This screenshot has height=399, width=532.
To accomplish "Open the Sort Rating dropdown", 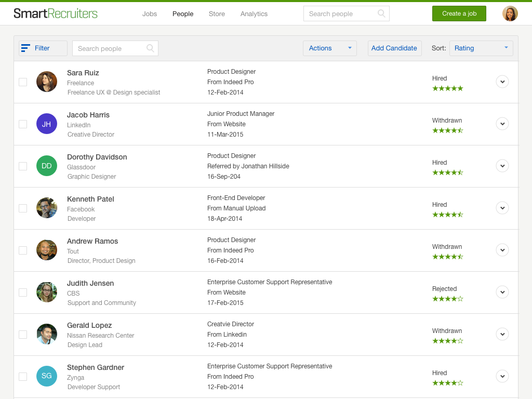I will click(481, 48).
